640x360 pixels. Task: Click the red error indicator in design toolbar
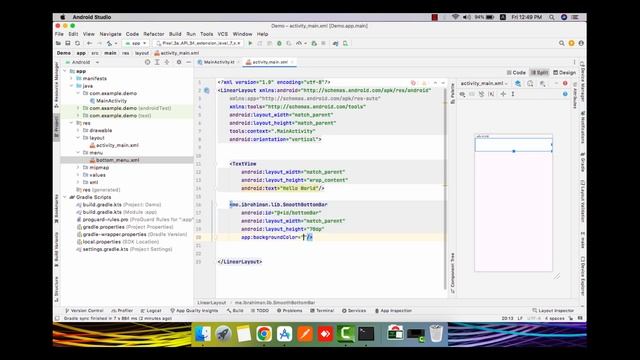pyautogui.click(x=565, y=83)
